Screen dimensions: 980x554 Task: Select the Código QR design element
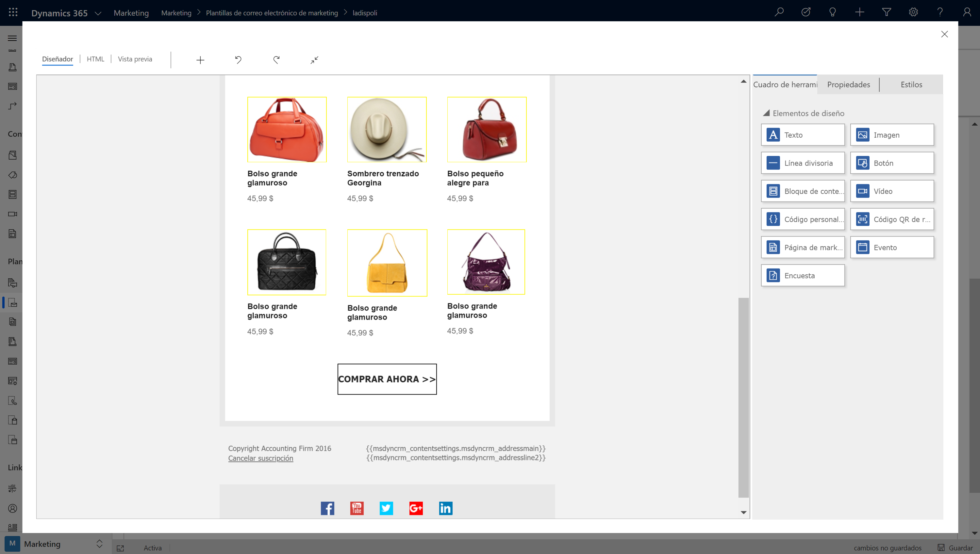(892, 219)
